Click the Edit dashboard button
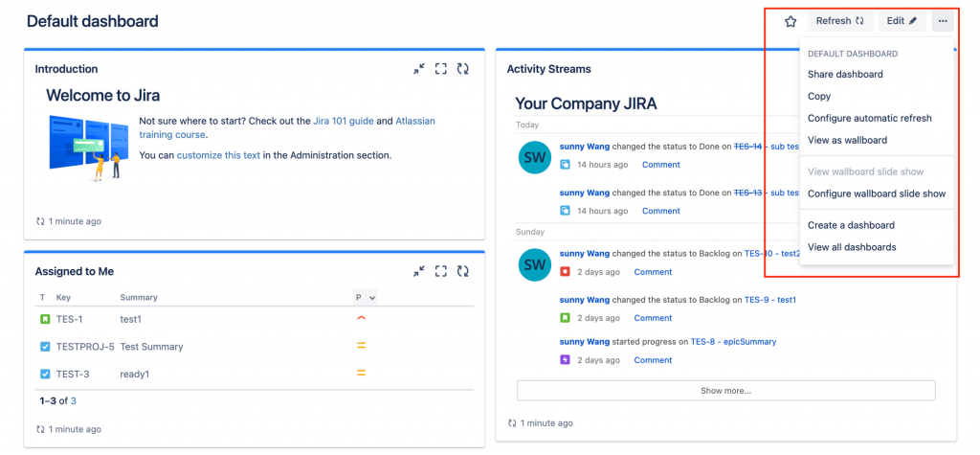980x455 pixels. [902, 21]
